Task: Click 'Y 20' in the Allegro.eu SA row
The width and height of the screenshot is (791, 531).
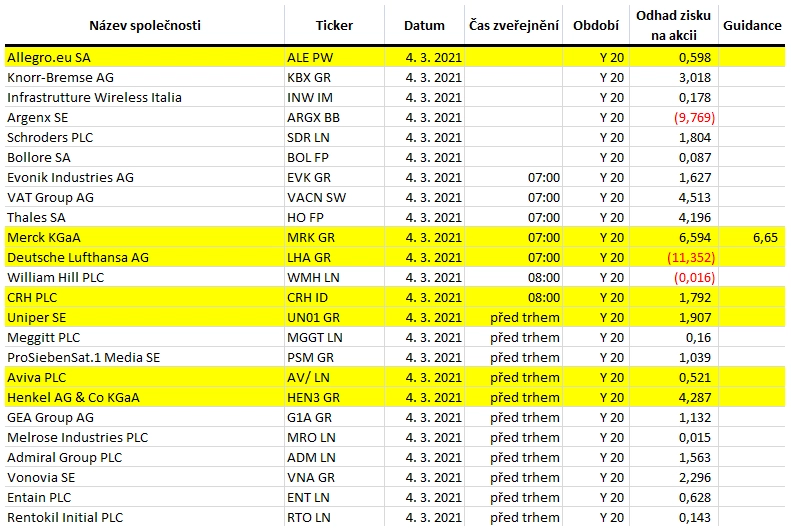Action: click(x=611, y=57)
